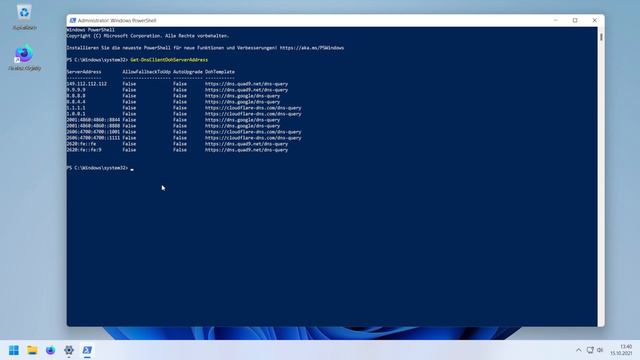Click the 2606:4700:4700::1111 address

(93, 138)
